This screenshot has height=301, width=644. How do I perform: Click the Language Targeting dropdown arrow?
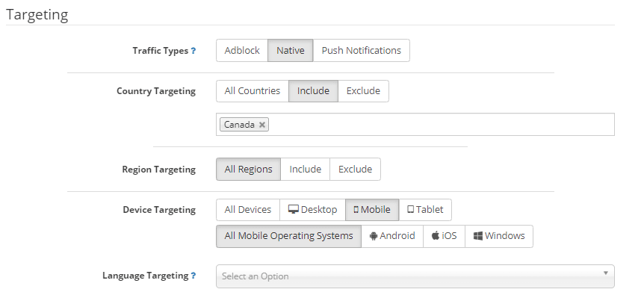605,273
